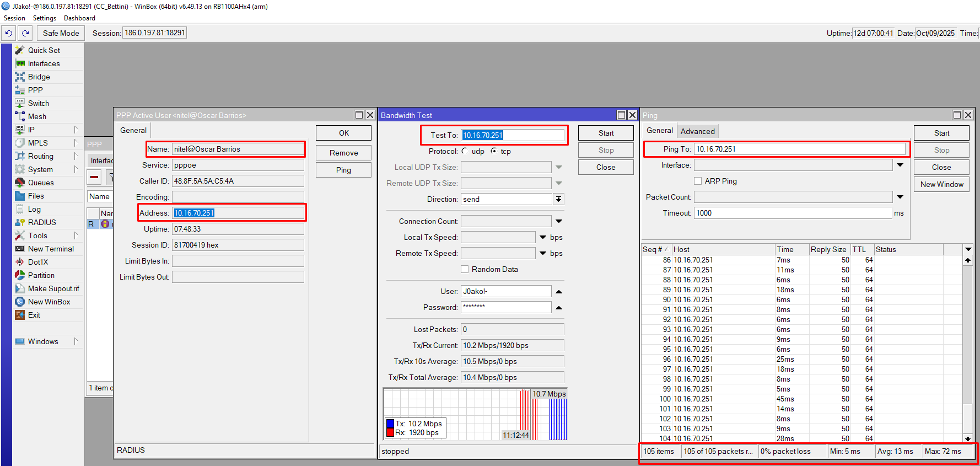Open the Queues icon in sidebar
Viewport: 980px width, 466px height.
click(x=20, y=183)
